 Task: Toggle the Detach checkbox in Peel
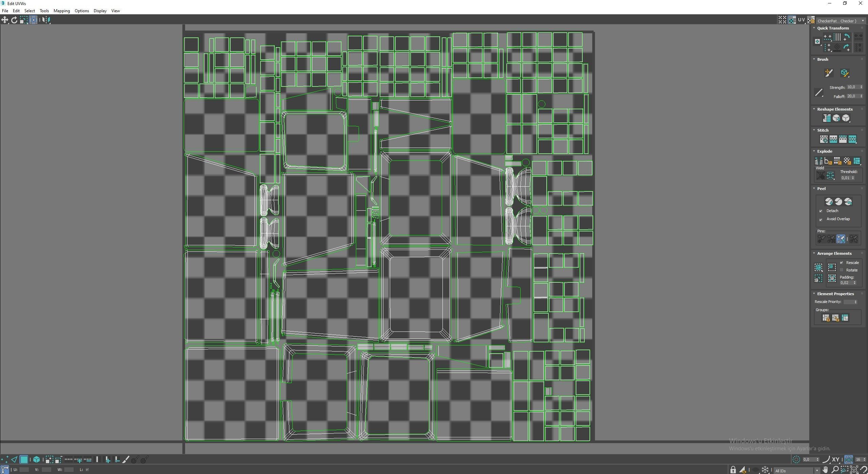(x=821, y=211)
